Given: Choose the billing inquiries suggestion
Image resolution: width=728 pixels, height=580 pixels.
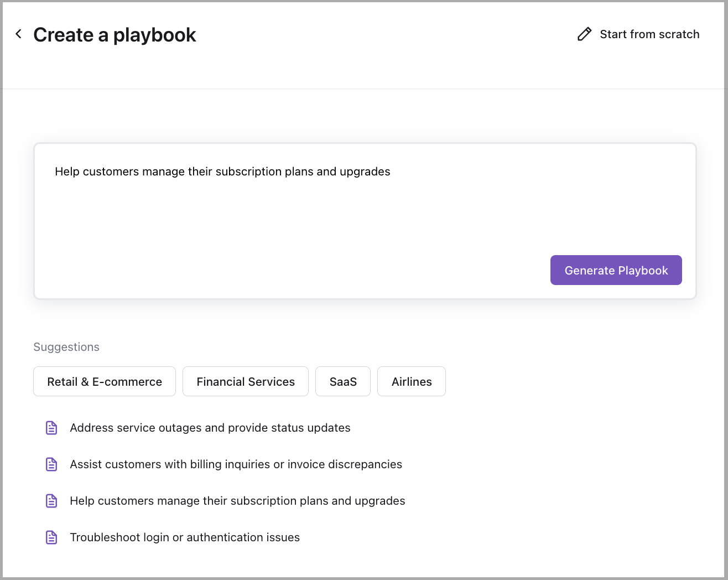Looking at the screenshot, I should pos(236,464).
